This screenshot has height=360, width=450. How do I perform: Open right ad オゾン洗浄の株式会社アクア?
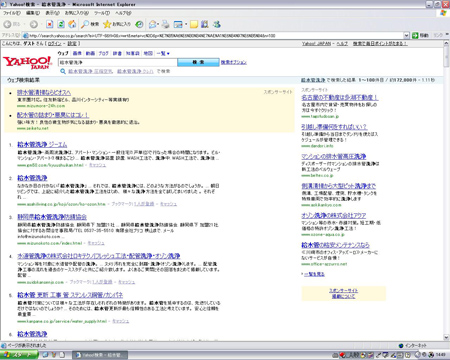click(334, 216)
